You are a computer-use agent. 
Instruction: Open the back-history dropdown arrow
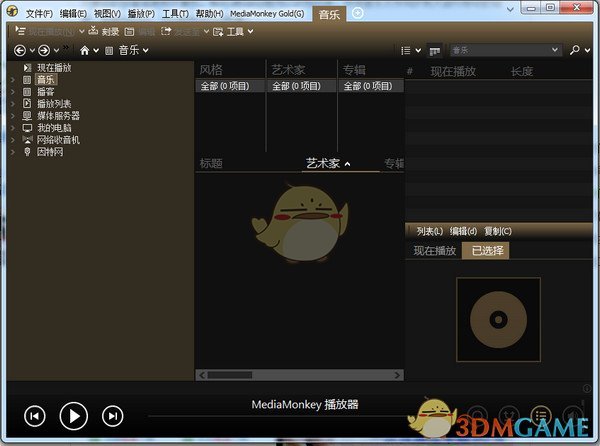(32, 50)
